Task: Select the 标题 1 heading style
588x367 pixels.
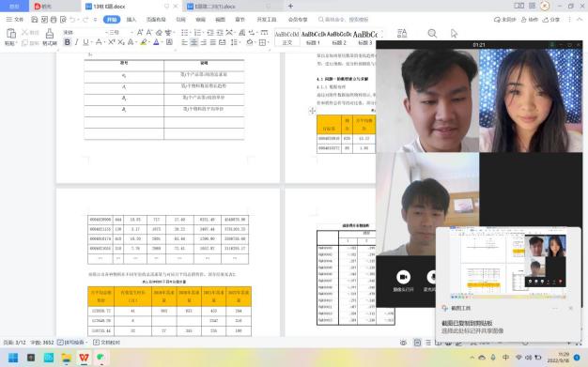Action: pos(313,38)
